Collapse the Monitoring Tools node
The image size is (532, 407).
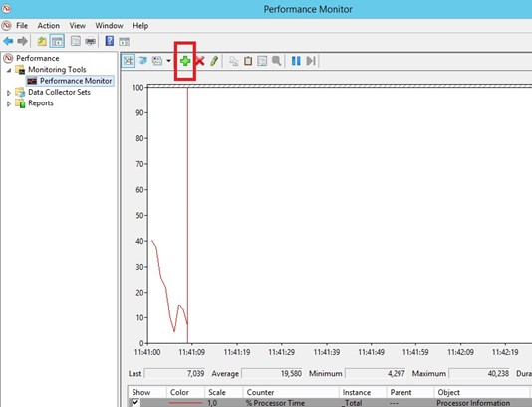(9, 70)
